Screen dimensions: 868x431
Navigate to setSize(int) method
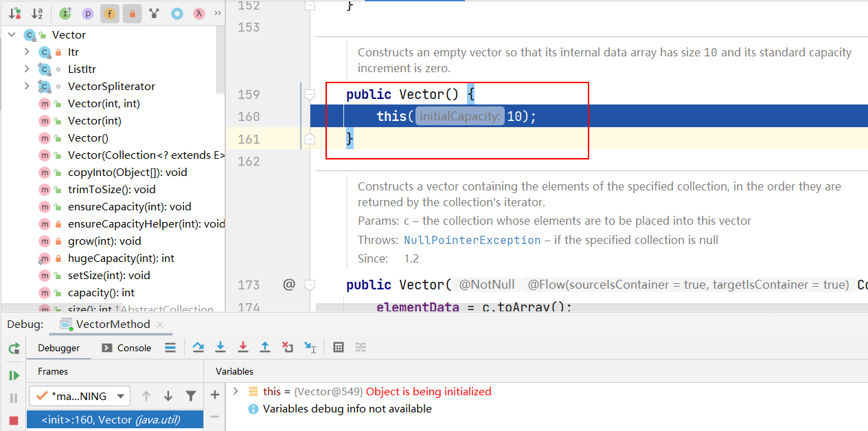109,275
